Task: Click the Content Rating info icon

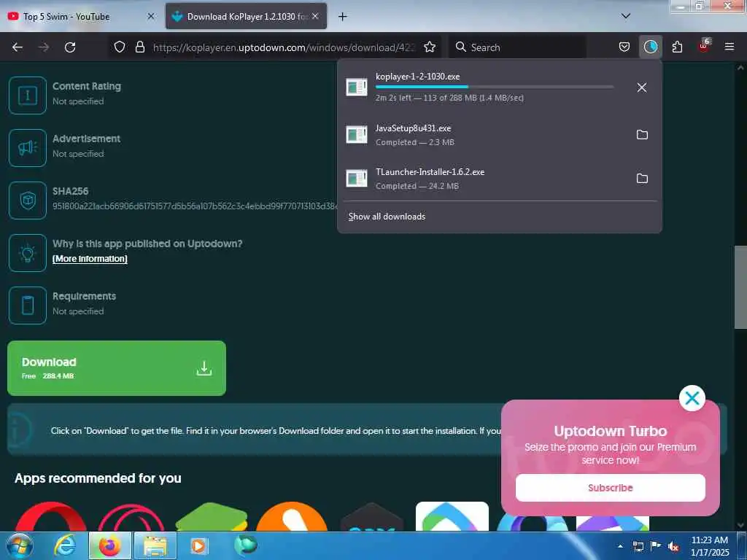Action: pos(28,96)
